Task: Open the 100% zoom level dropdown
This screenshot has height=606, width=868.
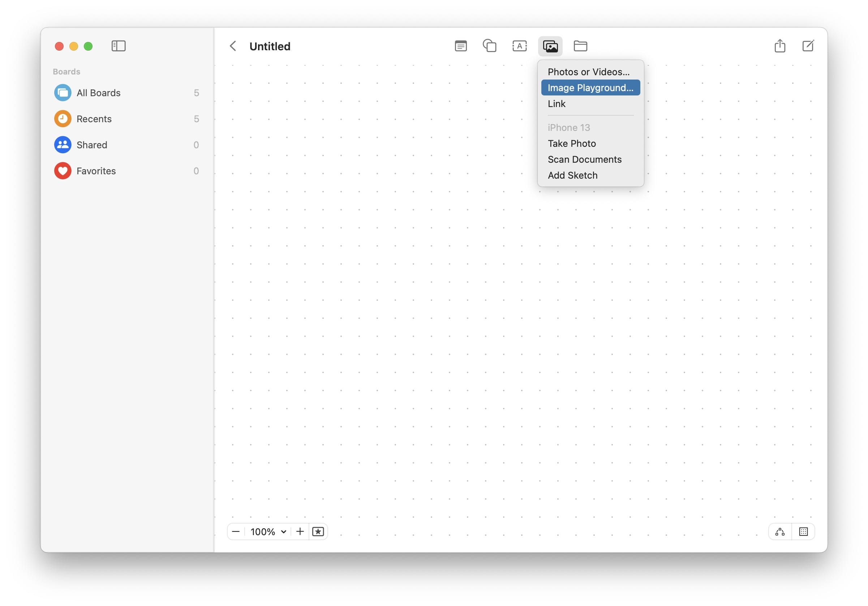Action: coord(268,532)
